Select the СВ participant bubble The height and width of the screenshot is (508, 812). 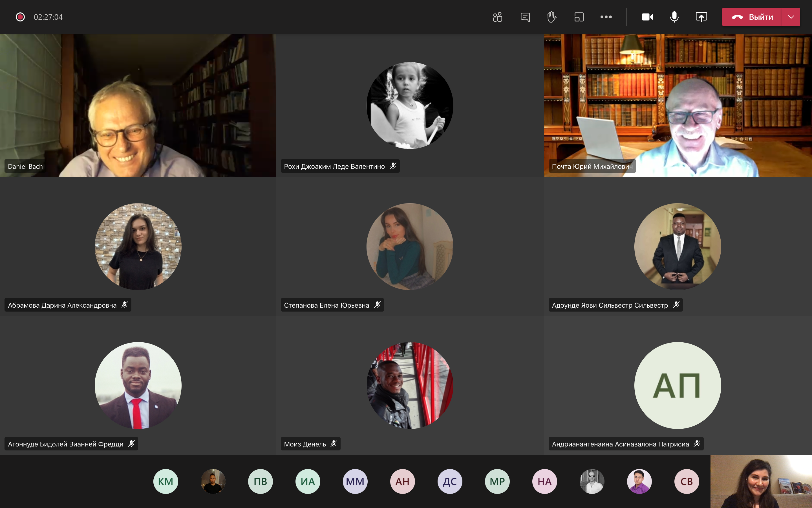(x=687, y=481)
